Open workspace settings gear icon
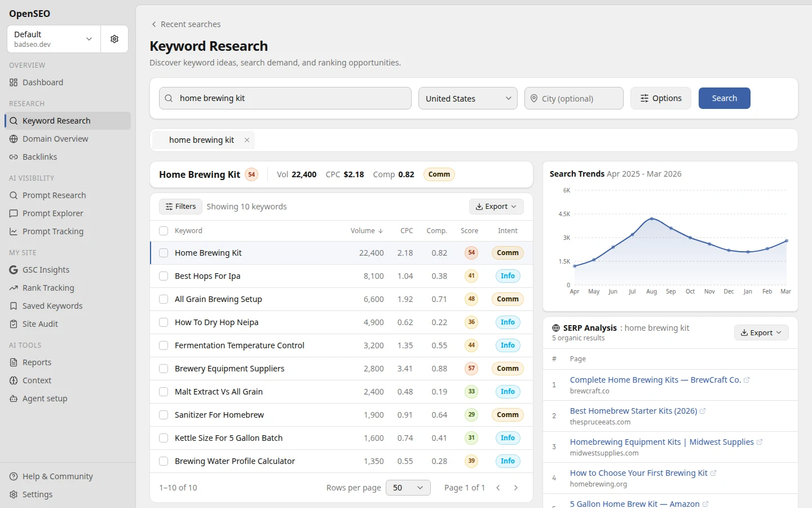The height and width of the screenshot is (508, 812). [x=114, y=39]
